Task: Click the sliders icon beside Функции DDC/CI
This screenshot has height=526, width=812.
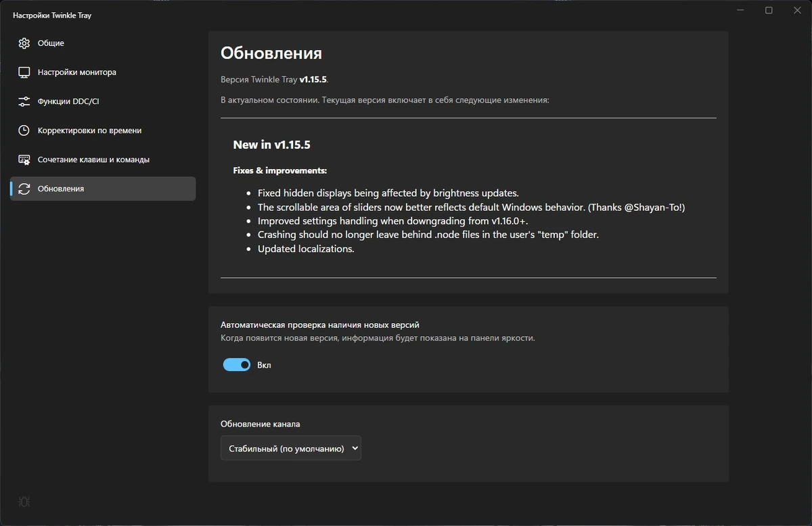Action: [24, 101]
